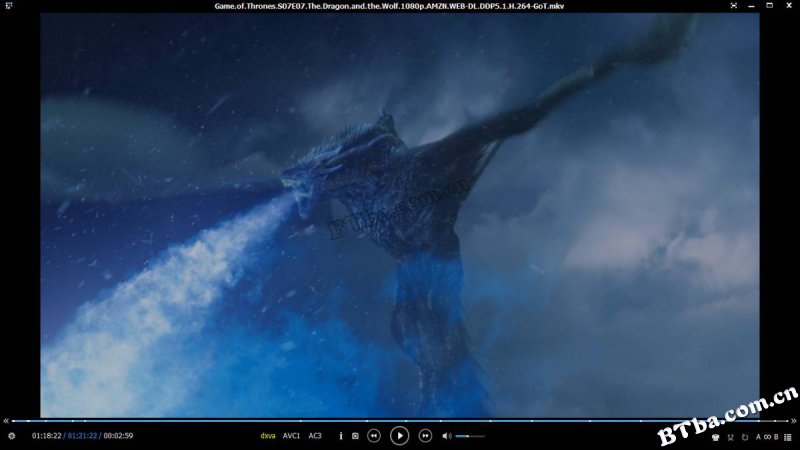Click the remaining time 00:02:59 display

point(118,436)
